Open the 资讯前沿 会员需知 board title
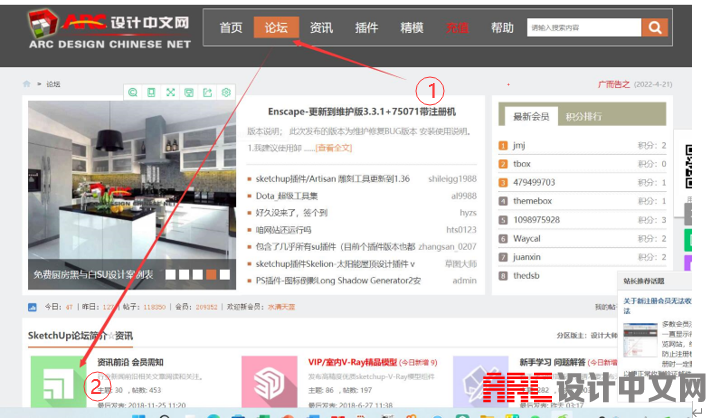This screenshot has height=418, width=714. pos(130,362)
